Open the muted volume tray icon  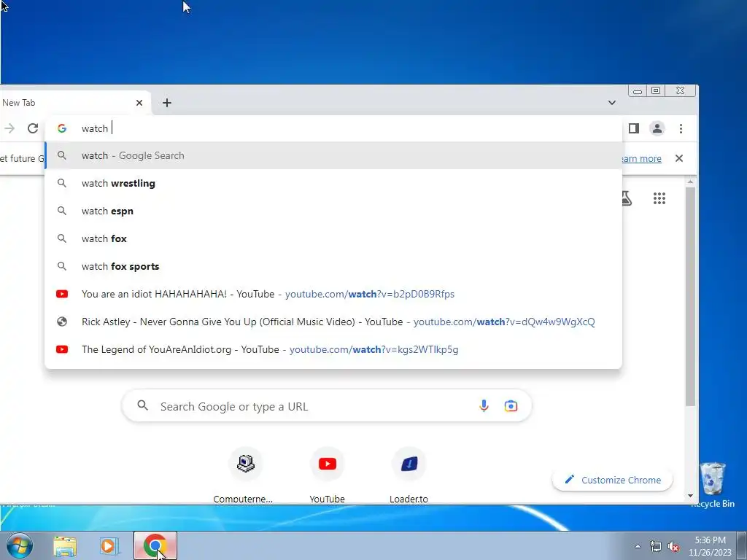pyautogui.click(x=673, y=547)
